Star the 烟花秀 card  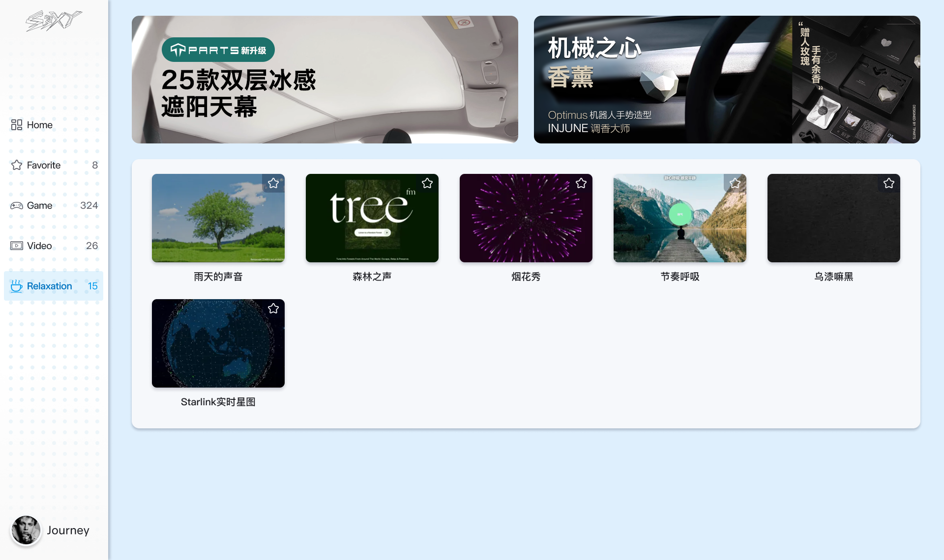[x=581, y=183]
